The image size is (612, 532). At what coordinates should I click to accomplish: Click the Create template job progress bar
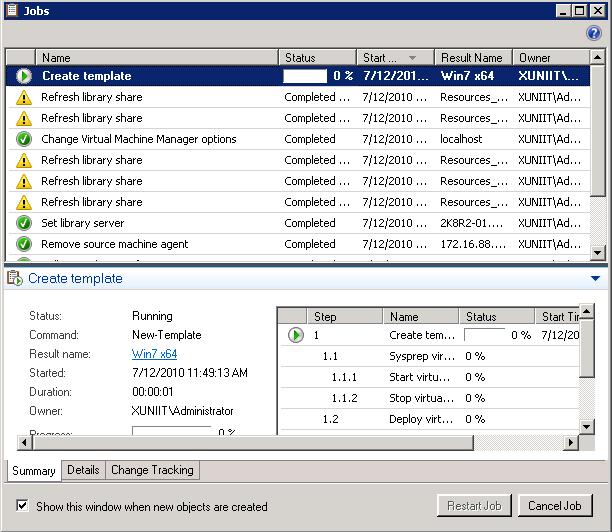305,76
